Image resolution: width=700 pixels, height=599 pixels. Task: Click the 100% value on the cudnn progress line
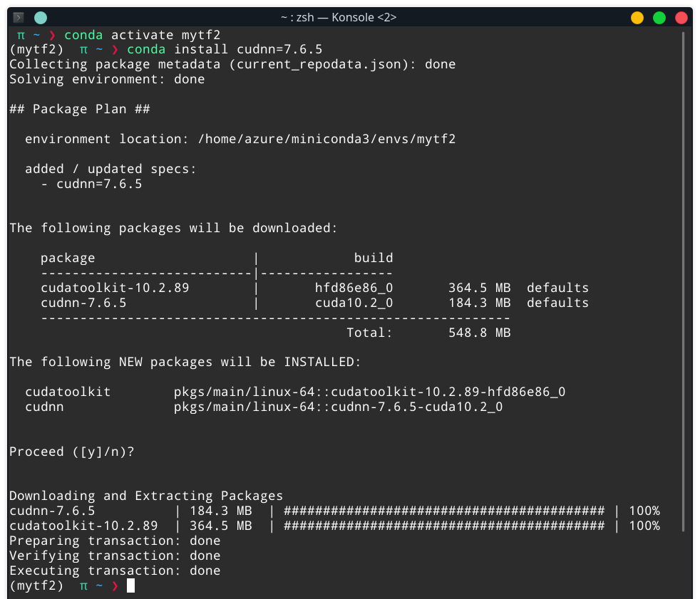point(644,511)
